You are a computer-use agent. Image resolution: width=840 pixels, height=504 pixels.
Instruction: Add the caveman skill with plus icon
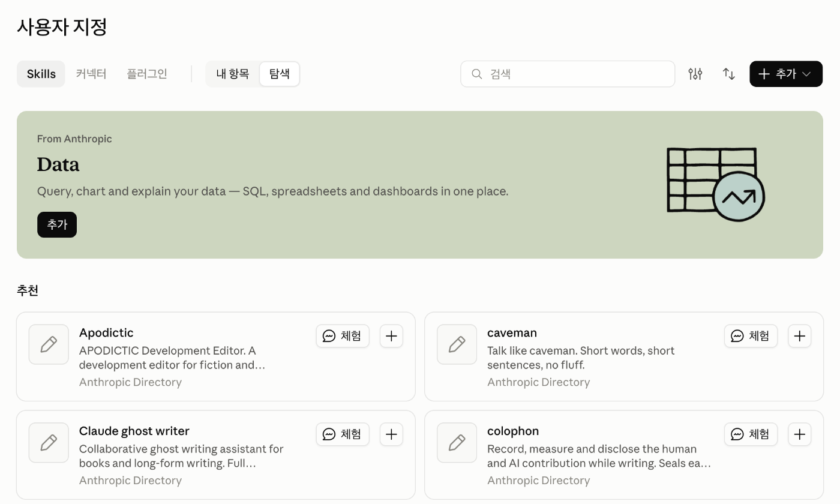799,336
